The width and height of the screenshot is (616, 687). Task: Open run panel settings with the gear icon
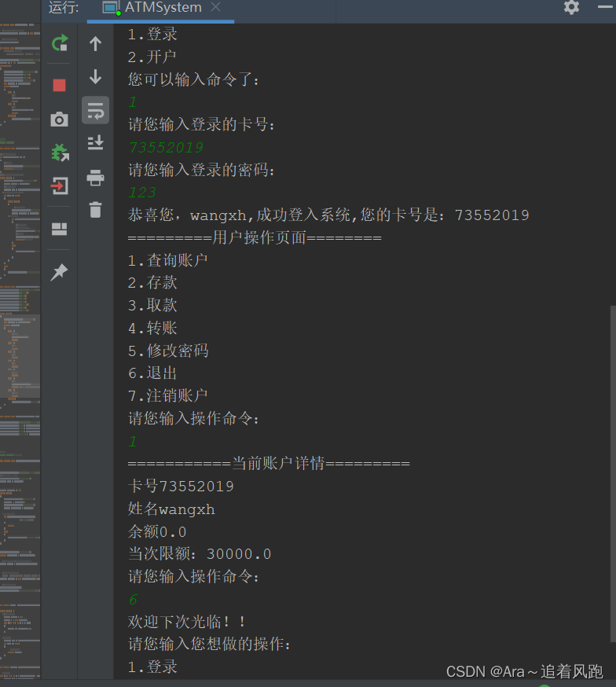(x=571, y=7)
